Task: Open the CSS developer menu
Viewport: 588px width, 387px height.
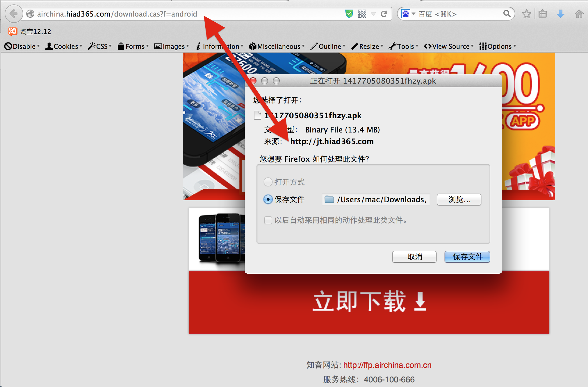Action: (100, 46)
